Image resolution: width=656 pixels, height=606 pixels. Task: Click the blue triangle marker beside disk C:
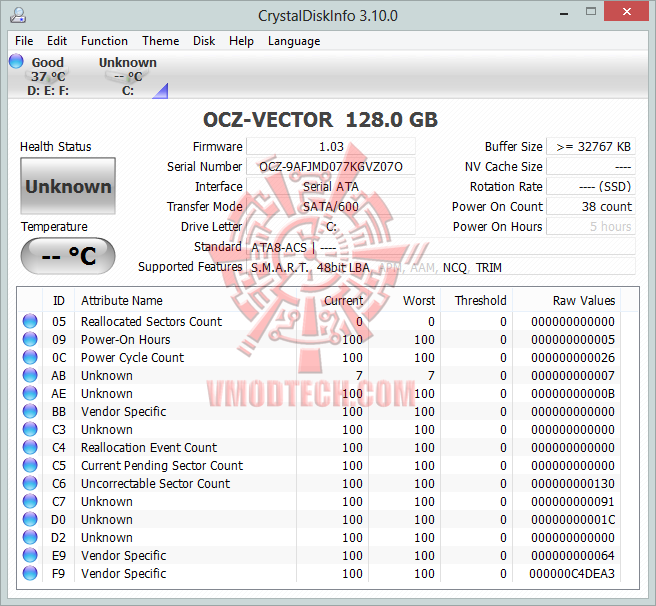(160, 91)
